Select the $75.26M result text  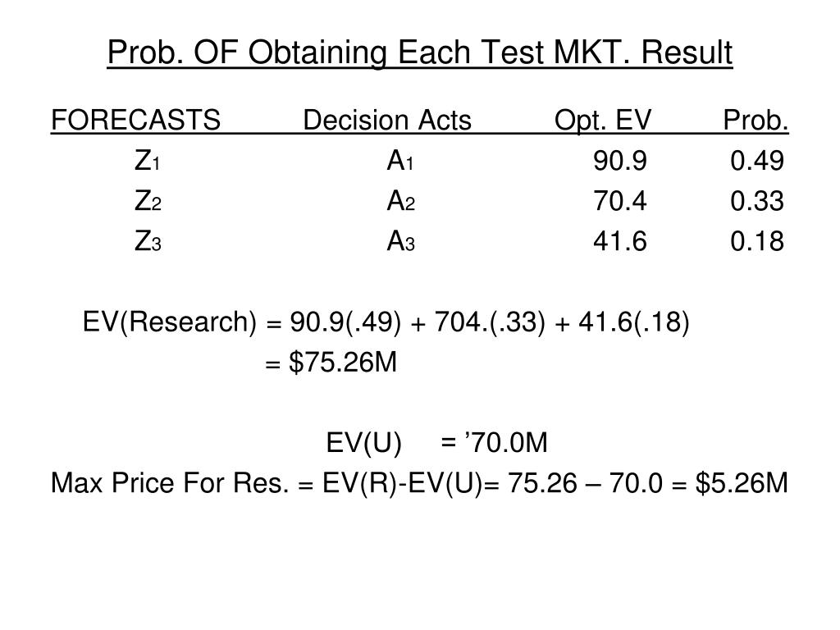(x=343, y=362)
